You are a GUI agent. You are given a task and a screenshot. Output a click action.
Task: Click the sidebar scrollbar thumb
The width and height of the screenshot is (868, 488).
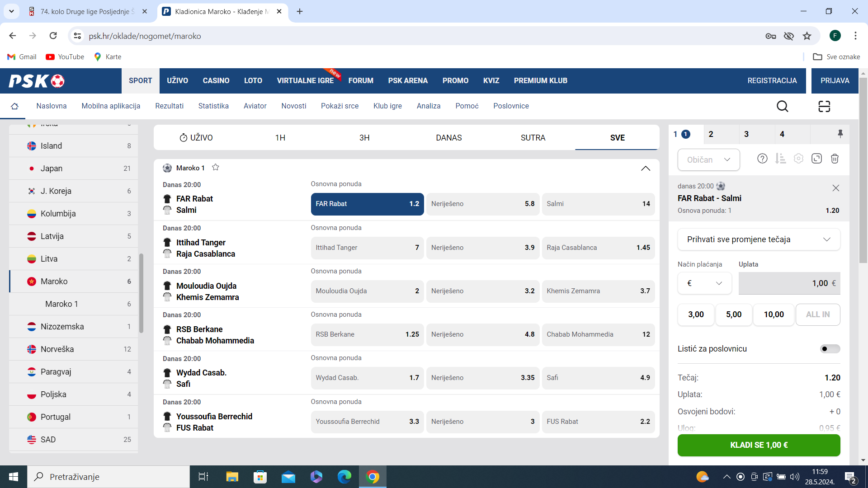click(x=141, y=293)
